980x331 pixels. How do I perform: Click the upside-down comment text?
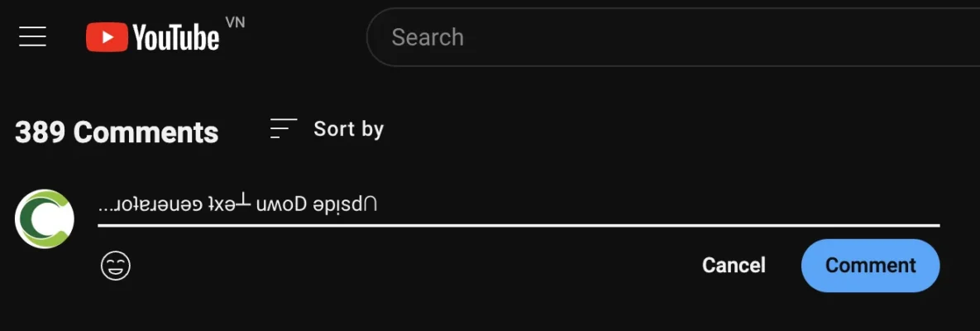pos(237,204)
